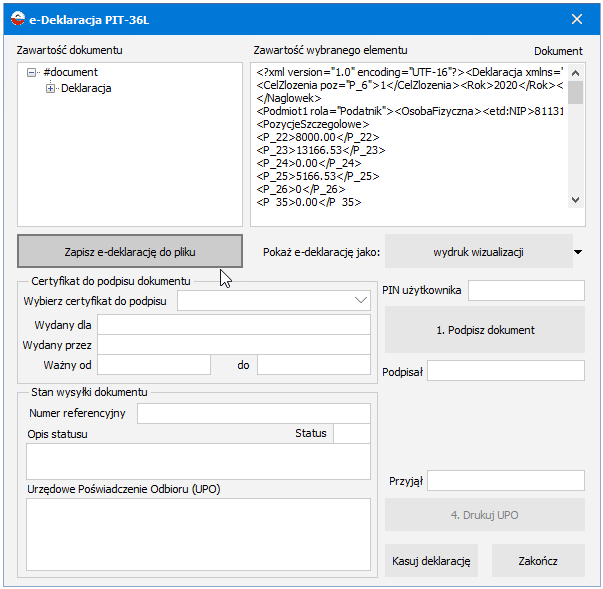Select the Deklaracja tree item
The width and height of the screenshot is (603, 589).
(86, 88)
